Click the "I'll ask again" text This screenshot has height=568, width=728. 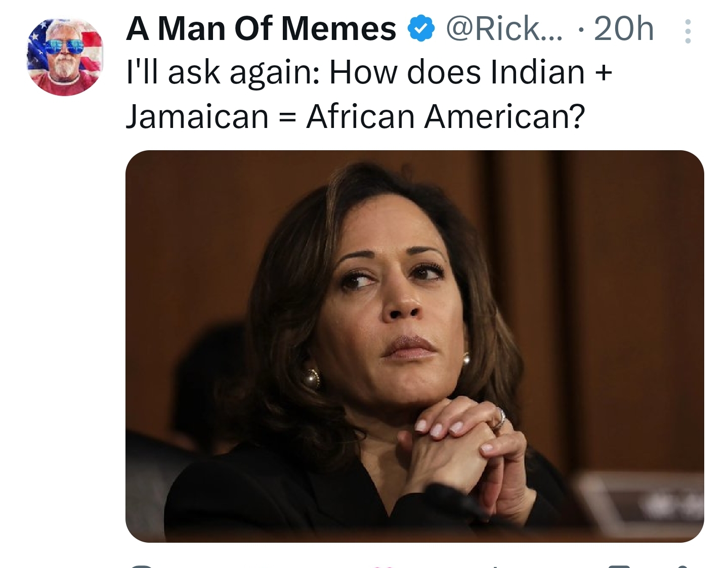pyautogui.click(x=222, y=72)
